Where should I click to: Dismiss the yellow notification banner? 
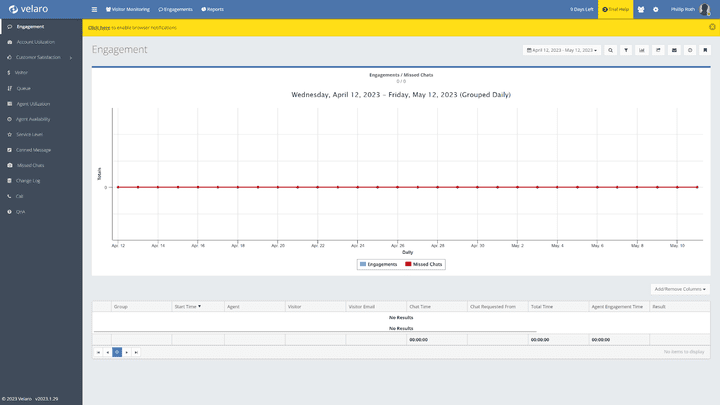click(x=712, y=27)
